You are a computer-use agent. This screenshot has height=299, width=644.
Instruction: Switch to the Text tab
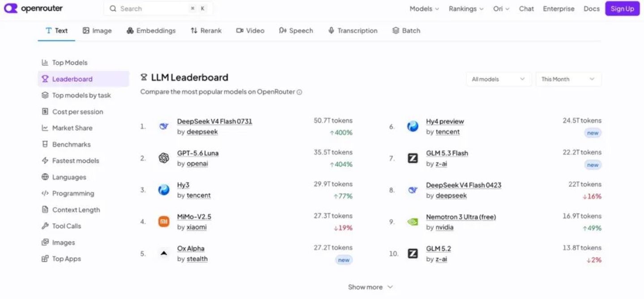click(x=56, y=30)
